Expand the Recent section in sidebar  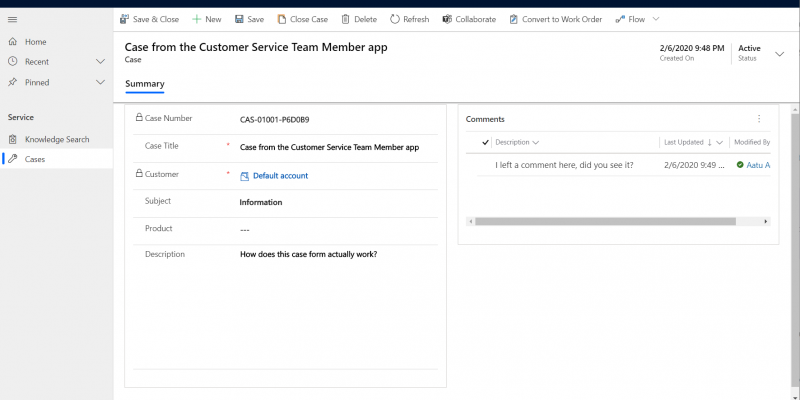click(101, 62)
